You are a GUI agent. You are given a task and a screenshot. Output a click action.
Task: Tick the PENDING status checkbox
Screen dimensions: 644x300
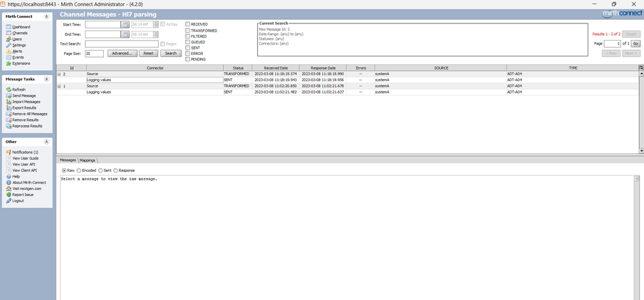pyautogui.click(x=188, y=59)
